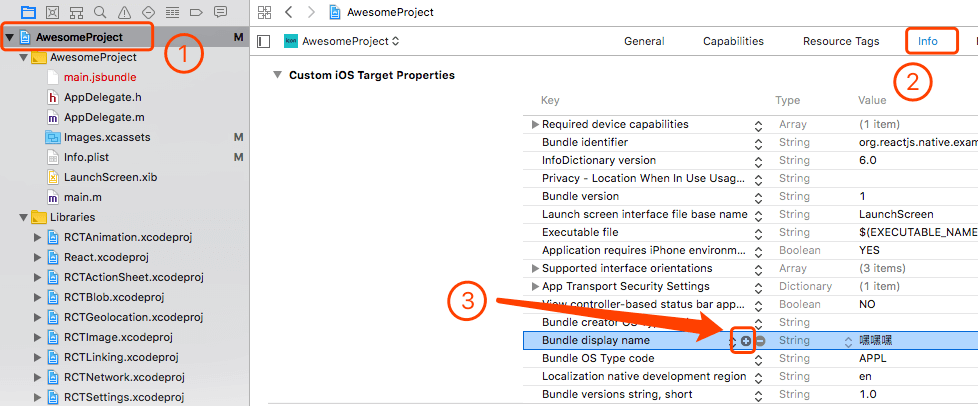Open the Project navigator folder icon

(28, 12)
